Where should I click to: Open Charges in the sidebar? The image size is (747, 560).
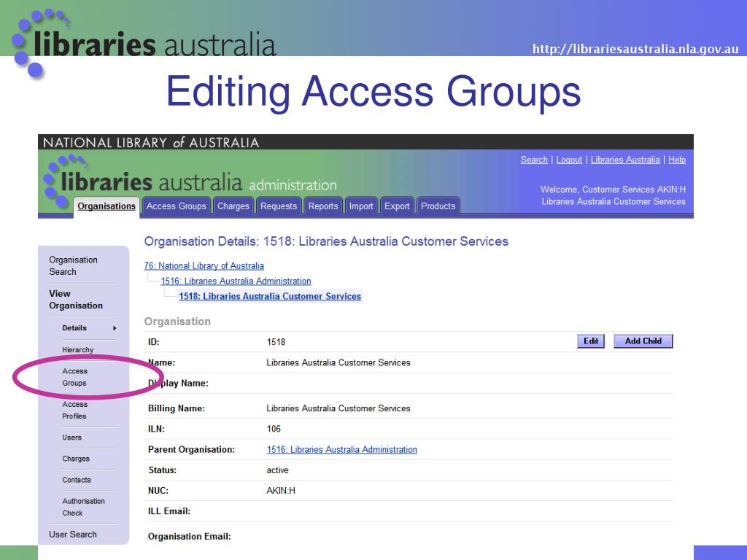pyautogui.click(x=76, y=459)
